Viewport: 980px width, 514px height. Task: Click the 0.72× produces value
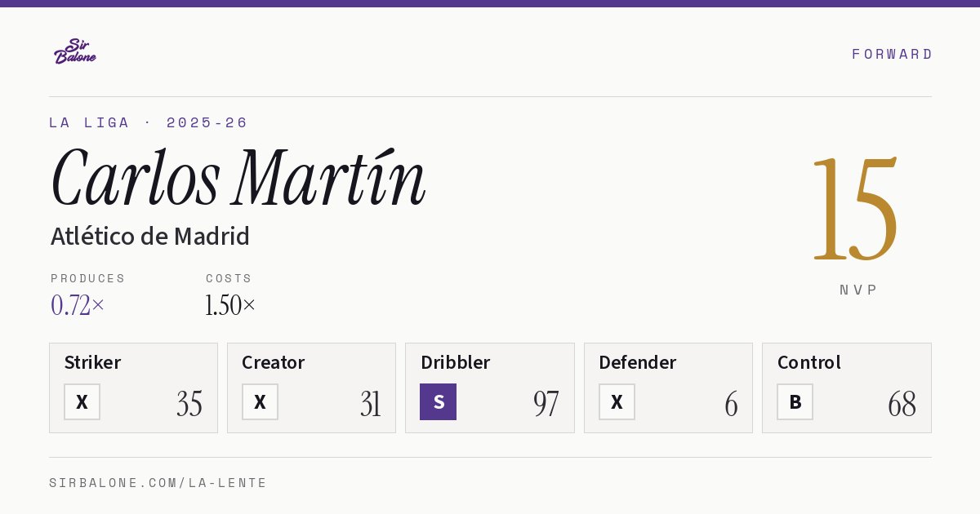point(78,305)
